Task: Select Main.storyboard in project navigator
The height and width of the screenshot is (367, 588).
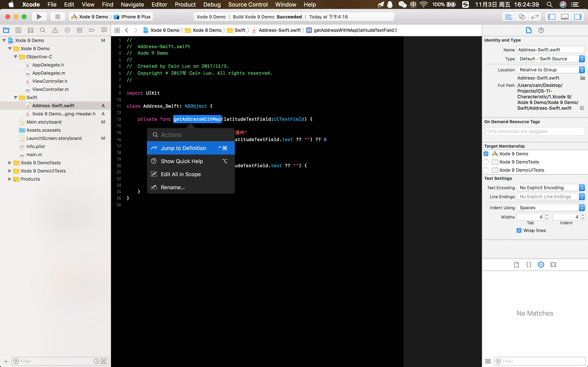Action: [x=44, y=122]
